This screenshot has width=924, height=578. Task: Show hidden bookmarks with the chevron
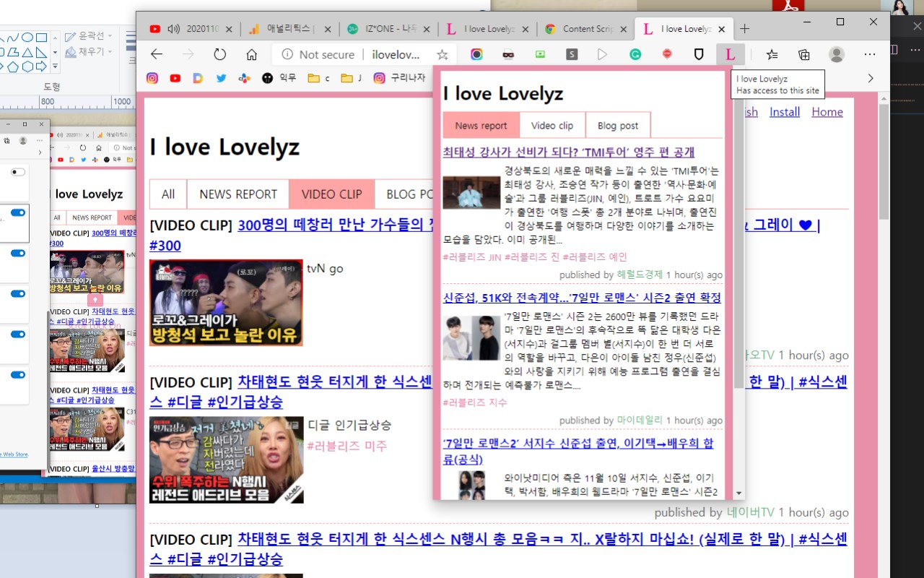[871, 78]
